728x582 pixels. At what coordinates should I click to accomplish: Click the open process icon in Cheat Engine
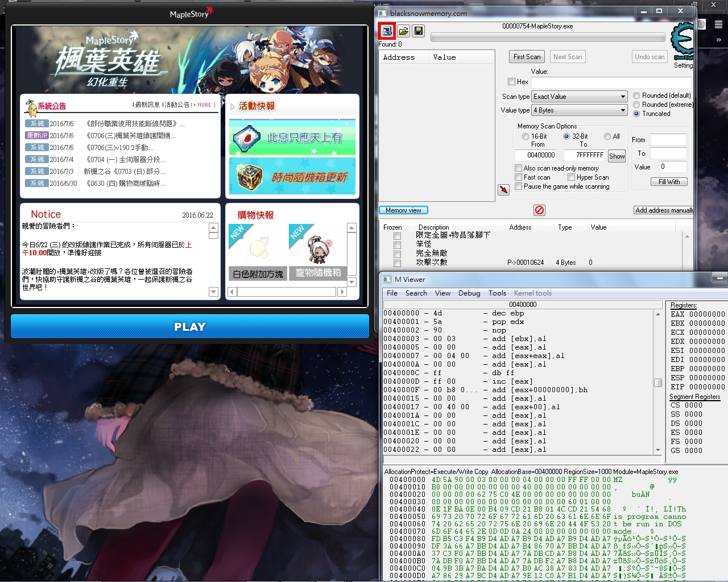[387, 31]
